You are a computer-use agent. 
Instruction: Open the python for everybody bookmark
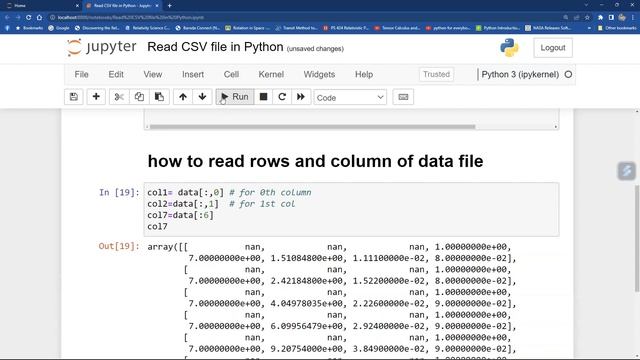click(448, 28)
